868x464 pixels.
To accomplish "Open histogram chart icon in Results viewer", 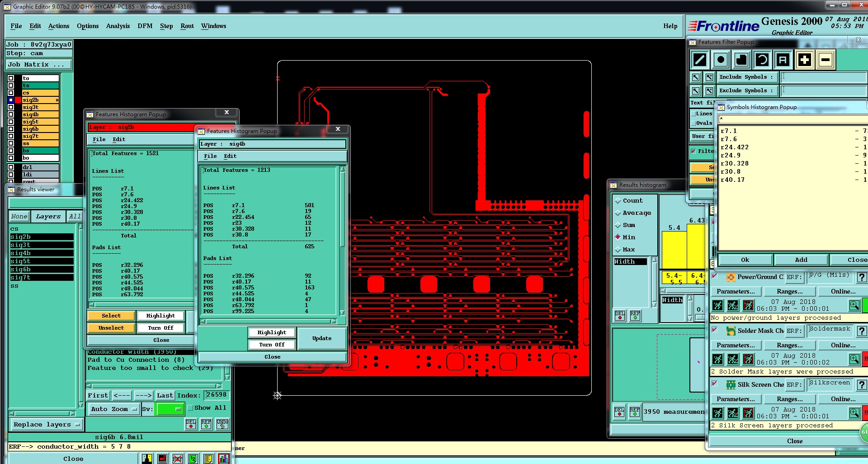I will (x=223, y=459).
